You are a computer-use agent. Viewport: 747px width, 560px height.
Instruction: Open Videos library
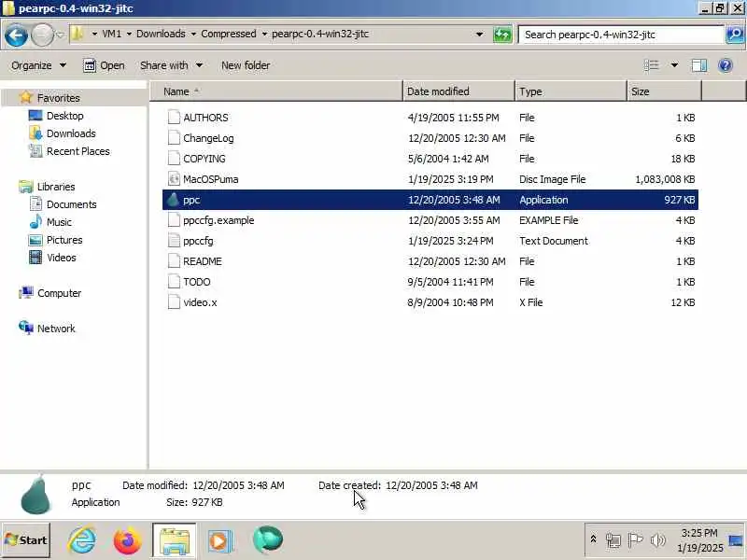click(61, 258)
